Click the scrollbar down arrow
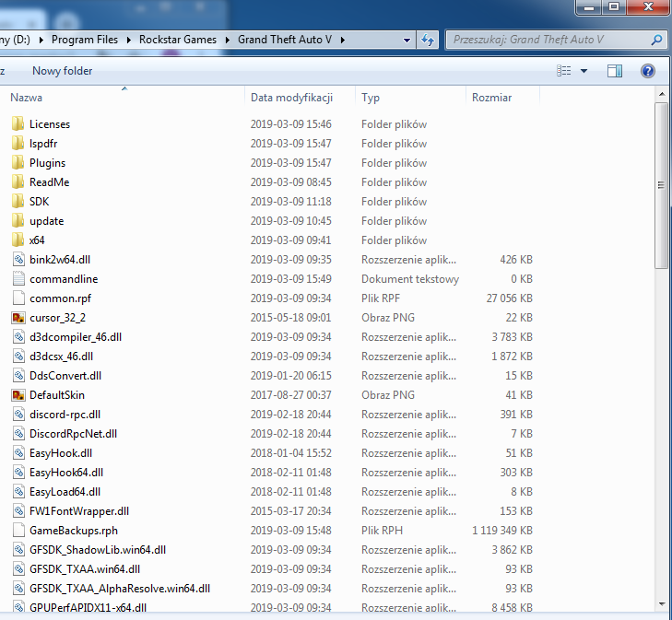This screenshot has height=620, width=672. tap(661, 604)
